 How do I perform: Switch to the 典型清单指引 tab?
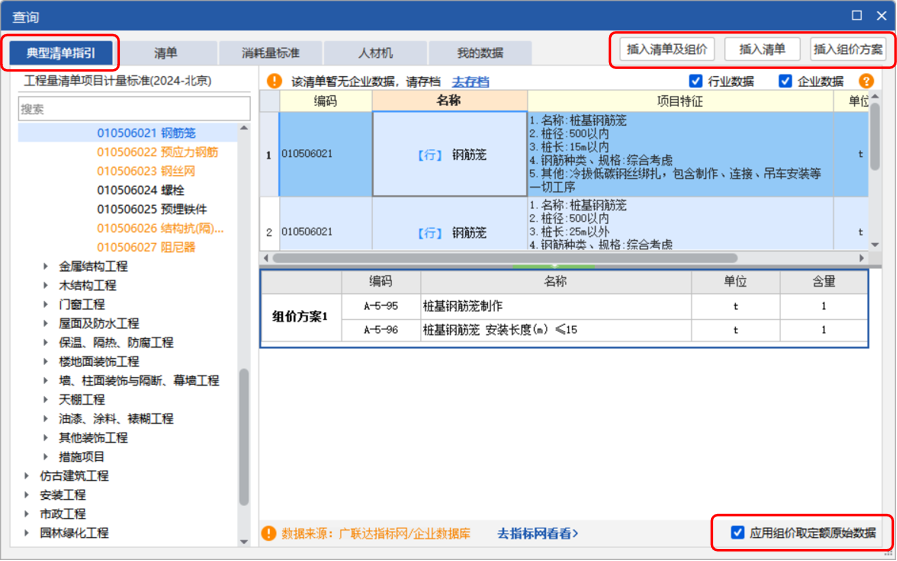61,53
